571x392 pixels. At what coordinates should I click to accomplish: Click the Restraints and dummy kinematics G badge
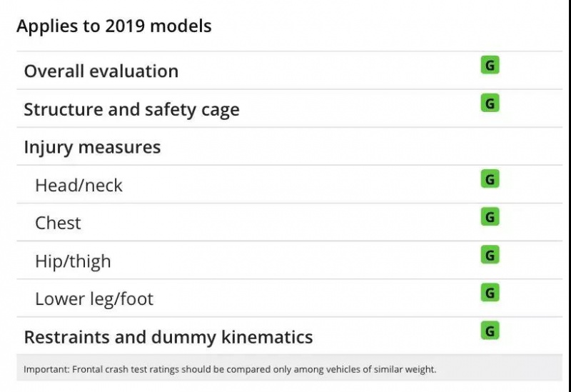[490, 331]
